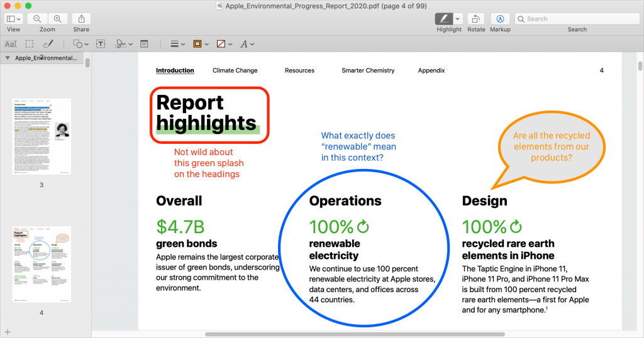Open the fill color swatch menu

pos(223,44)
